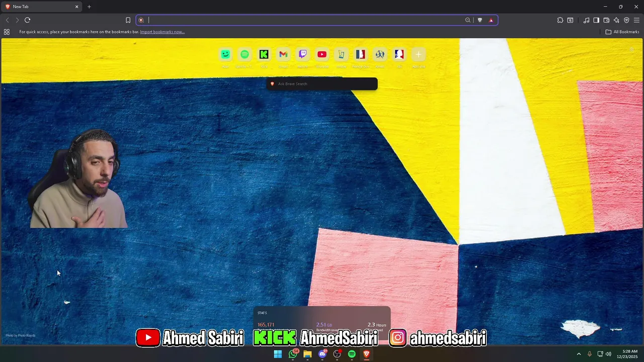Screen dimensions: 644x362
Task: Open the Brave hamburger main menu
Action: click(x=636, y=20)
